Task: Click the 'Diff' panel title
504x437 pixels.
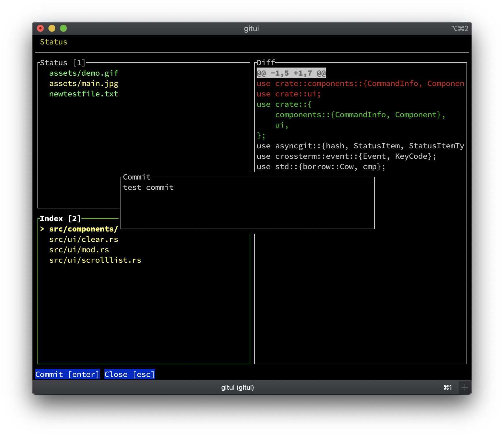Action: click(266, 63)
